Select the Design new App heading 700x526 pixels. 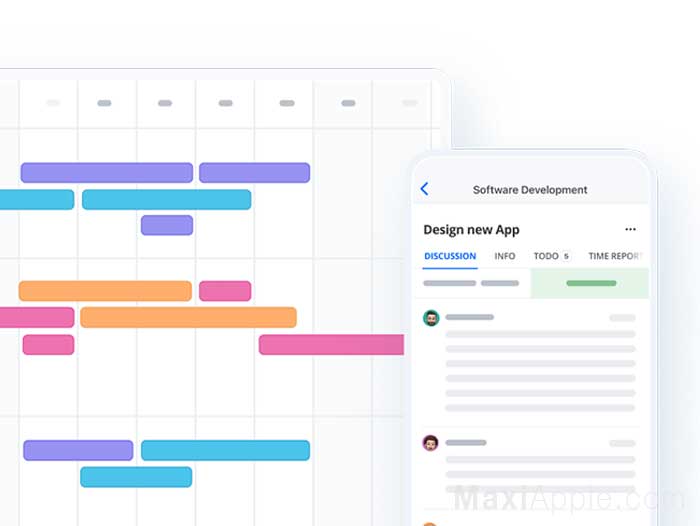pos(471,230)
